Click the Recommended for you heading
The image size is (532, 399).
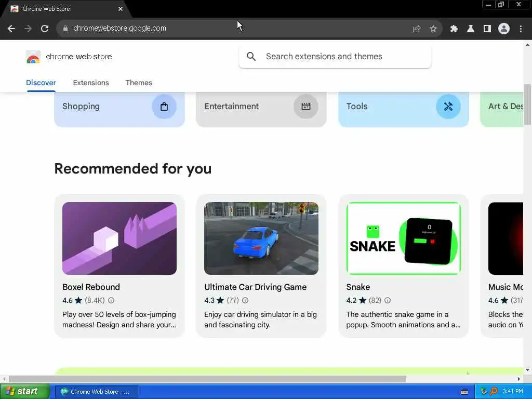pyautogui.click(x=133, y=169)
